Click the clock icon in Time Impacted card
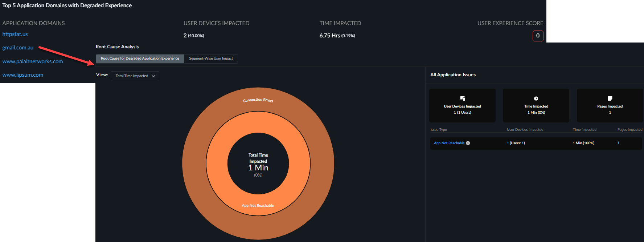The width and height of the screenshot is (644, 242). [536, 98]
